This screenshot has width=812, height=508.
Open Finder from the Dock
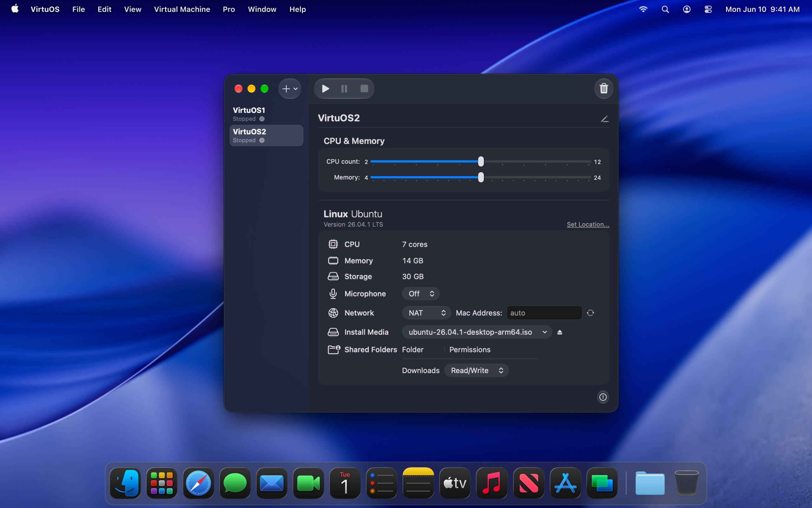point(125,483)
